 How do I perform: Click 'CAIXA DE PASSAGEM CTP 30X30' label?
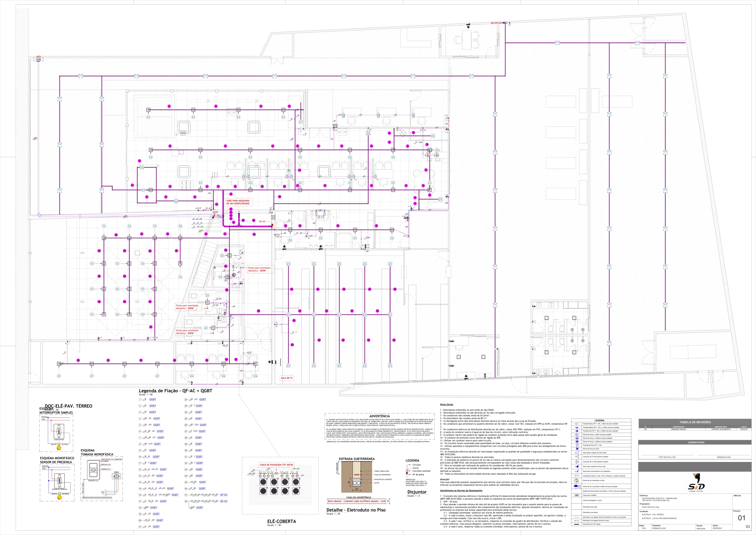tap(276, 465)
